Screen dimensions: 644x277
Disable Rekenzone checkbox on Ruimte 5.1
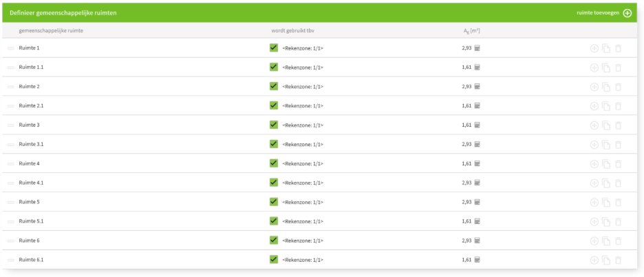[x=274, y=221]
